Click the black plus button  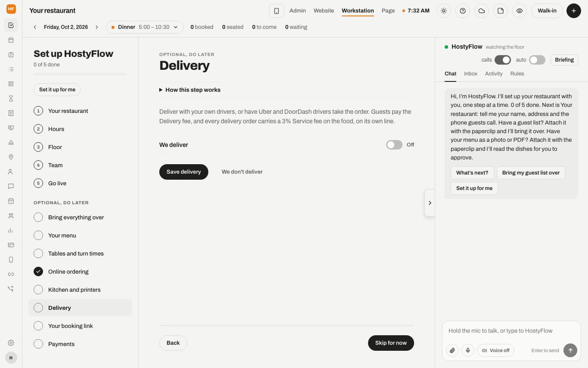[574, 11]
